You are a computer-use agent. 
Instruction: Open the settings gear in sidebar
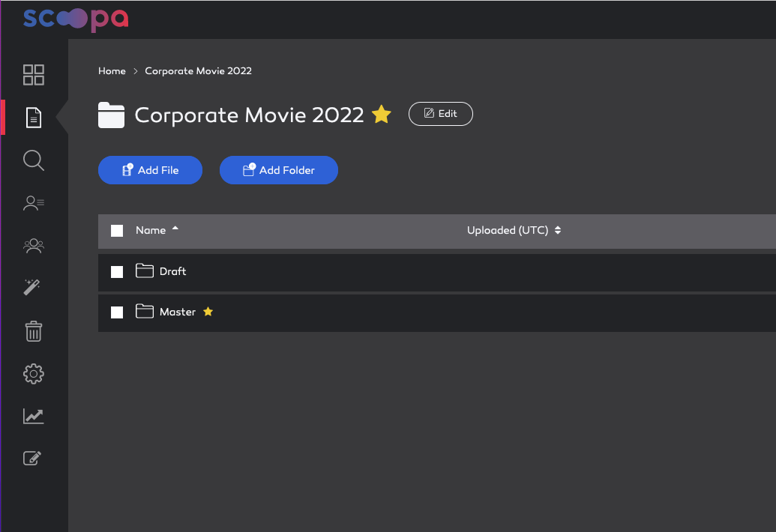(x=34, y=374)
